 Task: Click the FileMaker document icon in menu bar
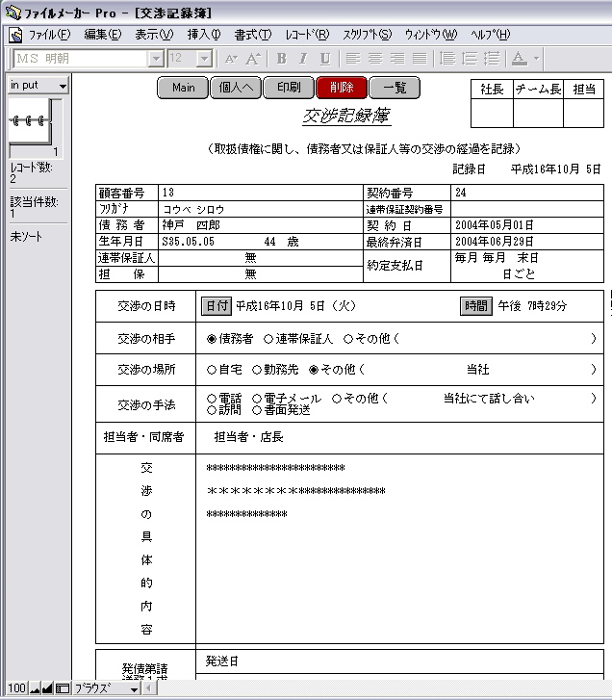pyautogui.click(x=15, y=35)
